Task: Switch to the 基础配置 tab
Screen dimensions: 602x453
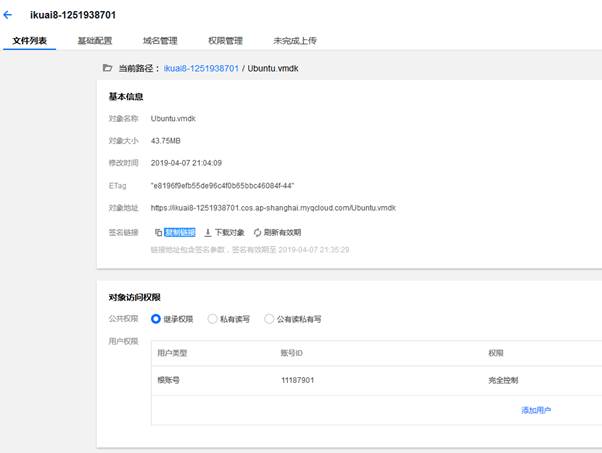Action: 95,41
